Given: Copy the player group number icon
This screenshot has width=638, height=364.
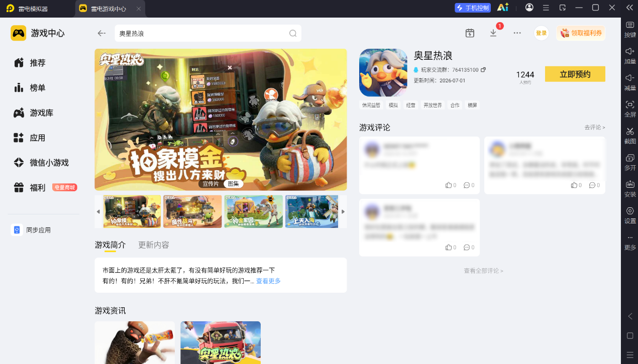Looking at the screenshot, I should point(483,70).
